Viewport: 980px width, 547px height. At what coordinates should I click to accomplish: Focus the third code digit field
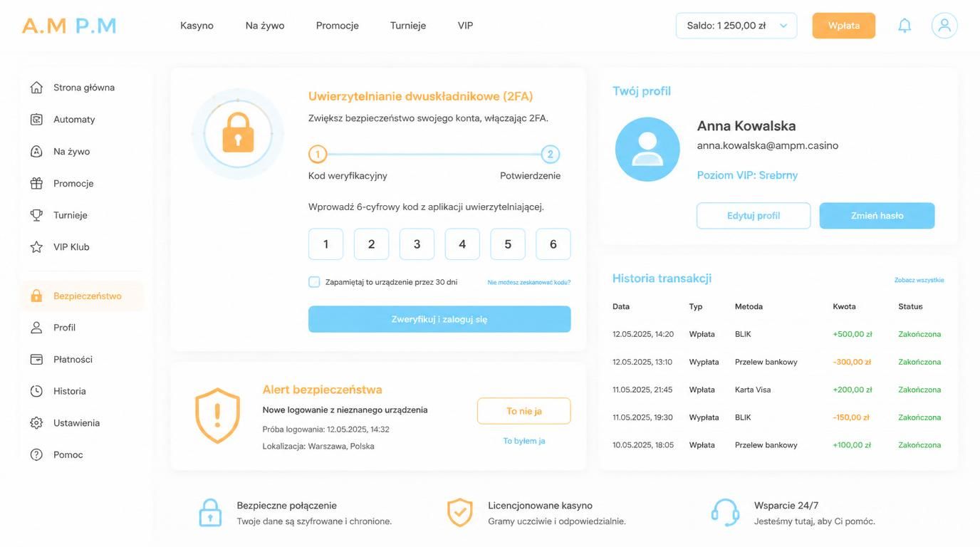coord(417,244)
